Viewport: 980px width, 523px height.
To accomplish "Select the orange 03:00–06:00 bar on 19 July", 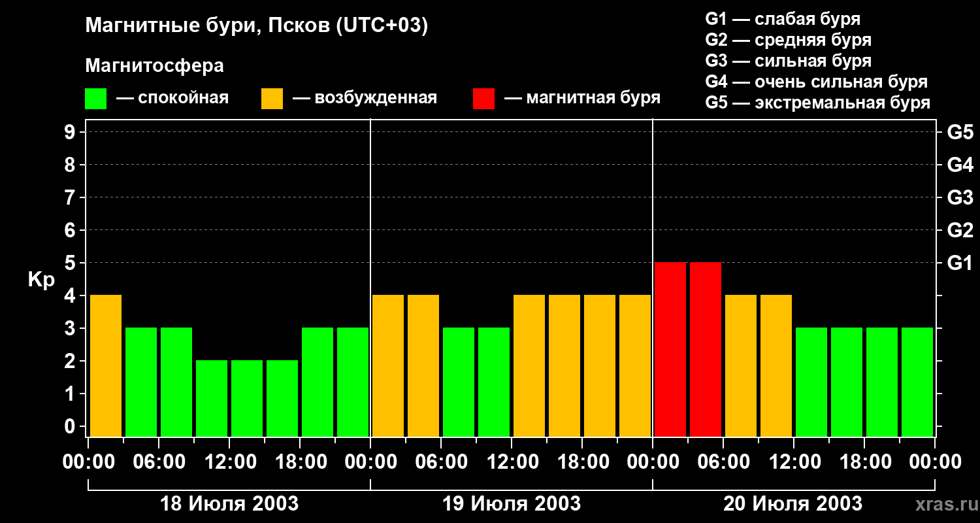I will click(x=423, y=366).
